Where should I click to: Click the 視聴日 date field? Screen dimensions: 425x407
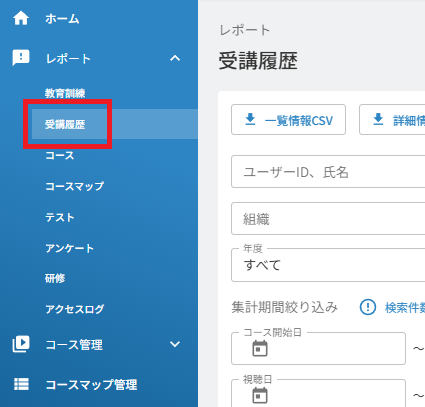pyautogui.click(x=318, y=393)
